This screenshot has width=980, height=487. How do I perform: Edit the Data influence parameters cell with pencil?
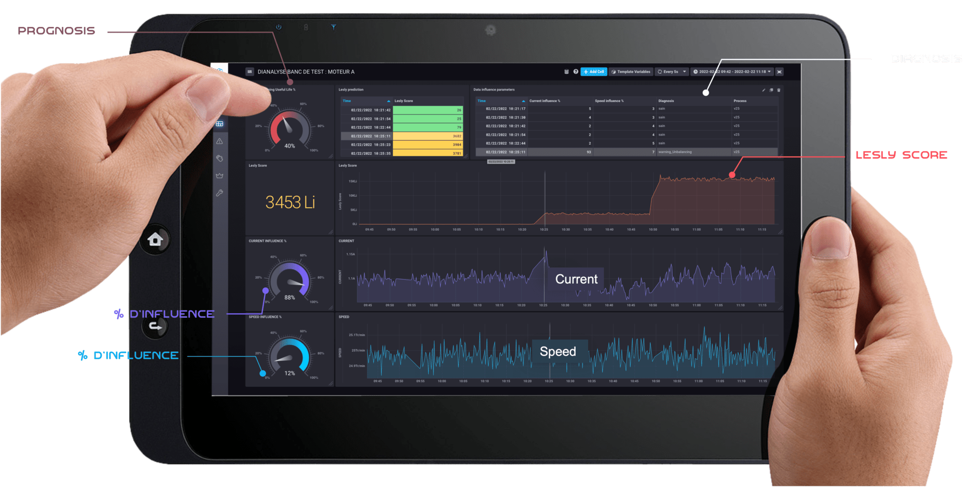[764, 90]
